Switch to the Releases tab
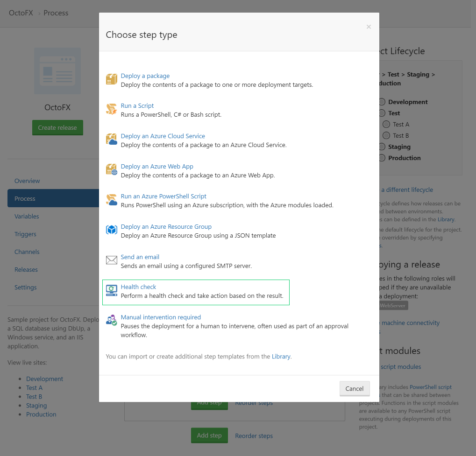Viewport: 476px width, 456px height. point(26,269)
